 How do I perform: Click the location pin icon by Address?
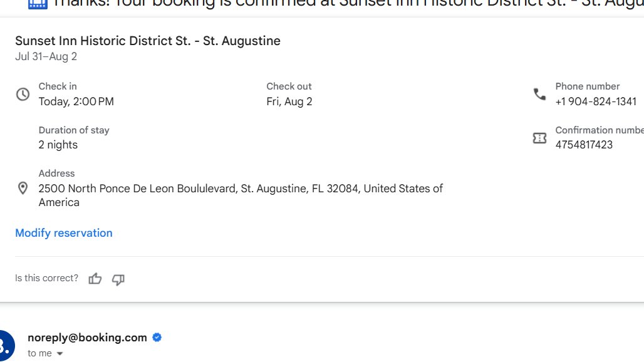(x=23, y=188)
